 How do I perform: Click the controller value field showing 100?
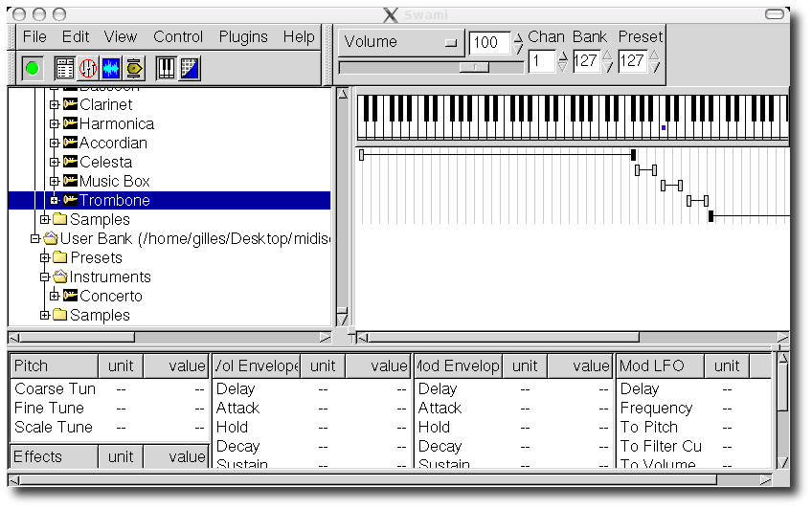pos(489,42)
